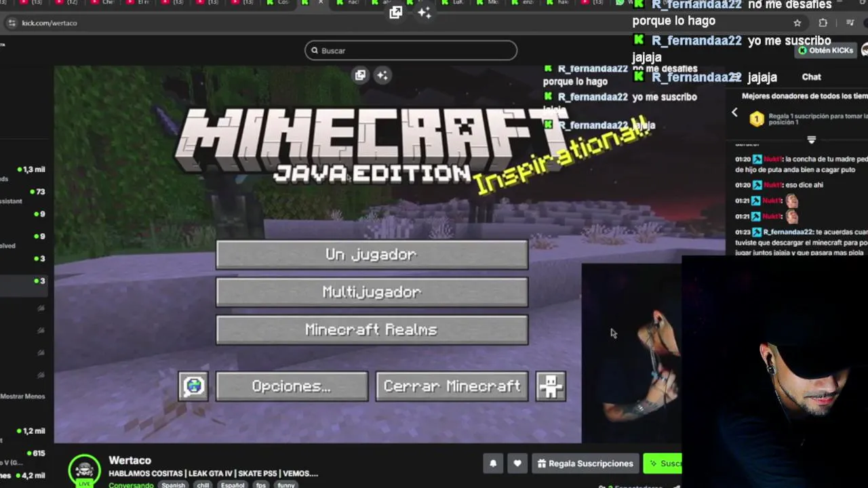Open sidebar channel with 73 viewers
The image size is (868, 488).
pyautogui.click(x=23, y=192)
